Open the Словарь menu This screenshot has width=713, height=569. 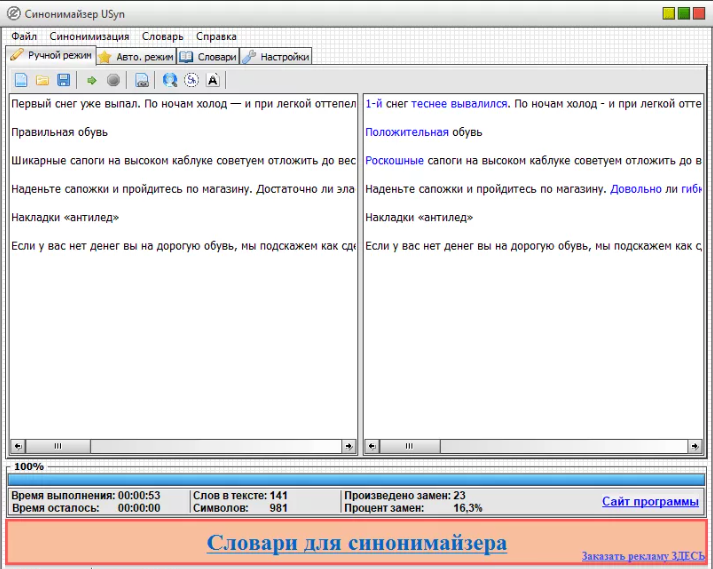[x=162, y=36]
